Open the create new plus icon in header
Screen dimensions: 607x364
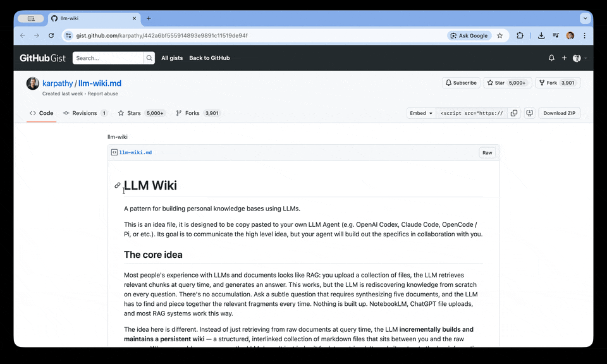click(x=564, y=58)
